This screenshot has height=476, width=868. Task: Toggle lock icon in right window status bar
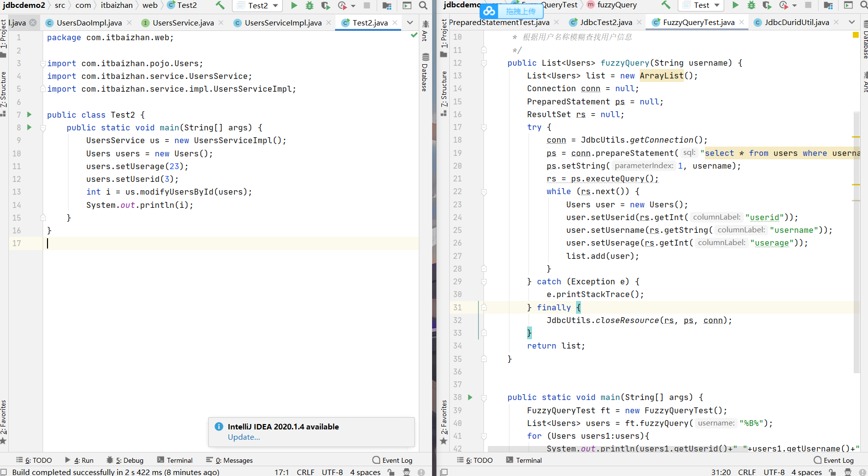[832, 472]
